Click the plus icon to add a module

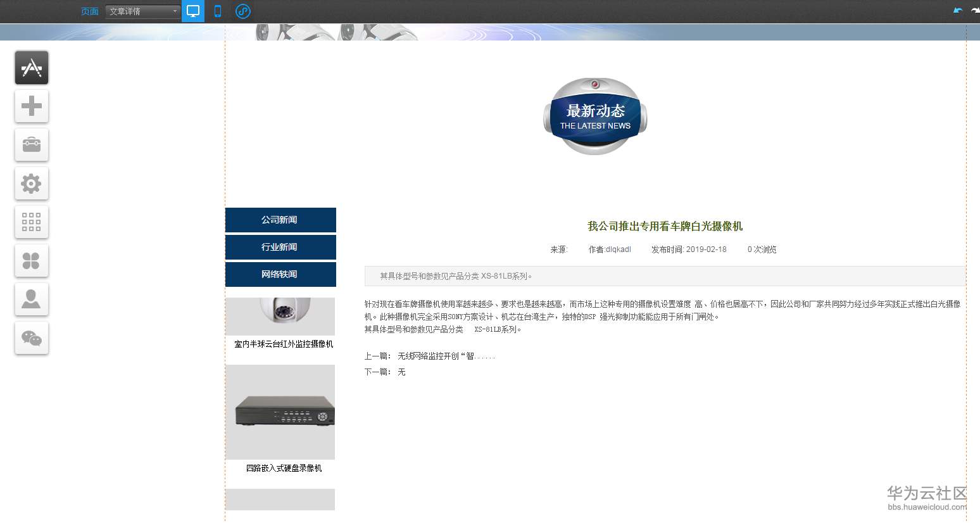31,106
